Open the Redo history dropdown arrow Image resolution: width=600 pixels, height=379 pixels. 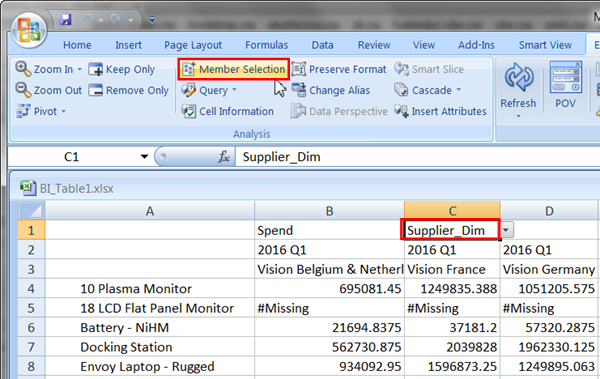[130, 20]
